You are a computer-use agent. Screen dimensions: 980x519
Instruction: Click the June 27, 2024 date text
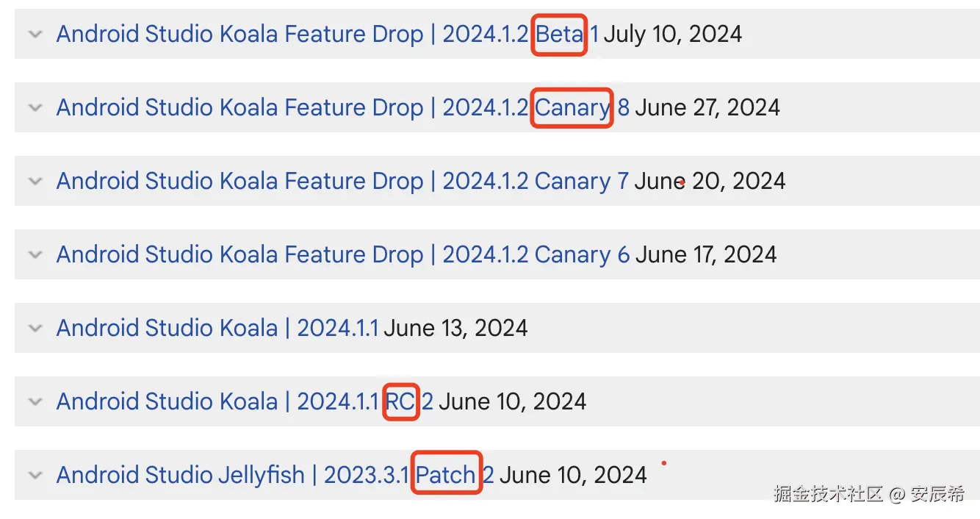(707, 108)
